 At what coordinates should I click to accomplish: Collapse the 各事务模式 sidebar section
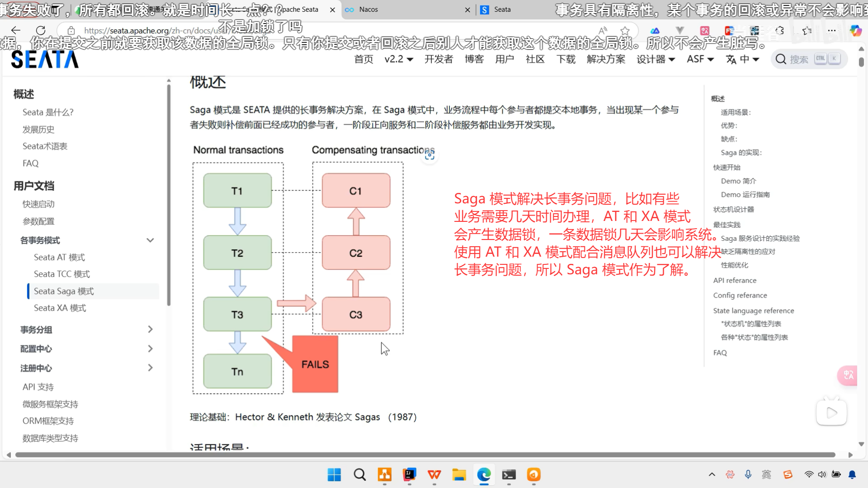coord(150,240)
